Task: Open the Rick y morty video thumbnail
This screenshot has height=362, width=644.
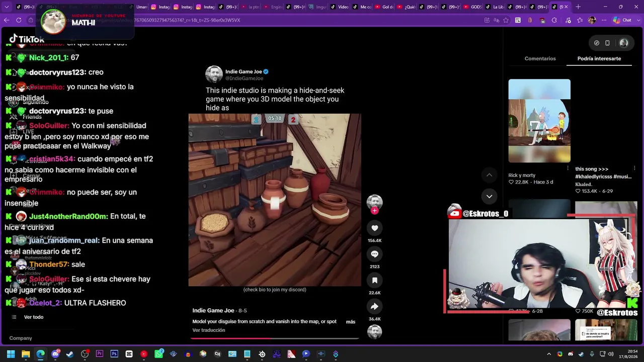Action: point(539,121)
